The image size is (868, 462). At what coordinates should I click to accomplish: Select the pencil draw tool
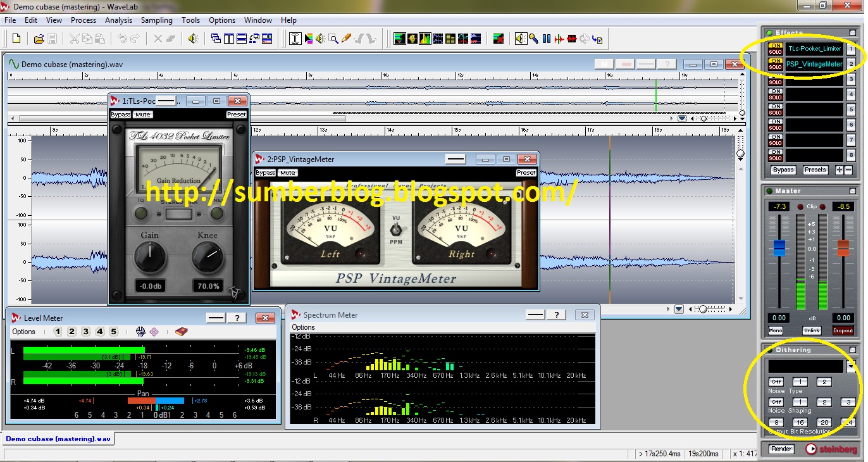[346, 39]
